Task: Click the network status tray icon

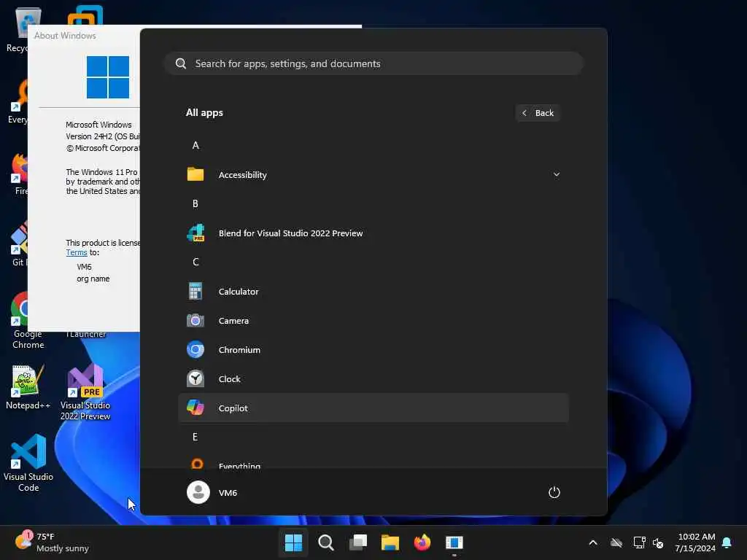Action: tap(639, 542)
